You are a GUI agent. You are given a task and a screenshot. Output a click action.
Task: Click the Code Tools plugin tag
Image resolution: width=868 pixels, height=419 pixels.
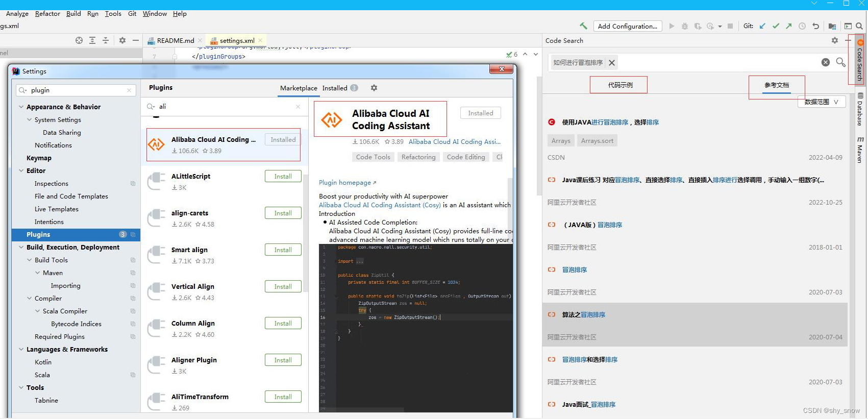point(373,157)
